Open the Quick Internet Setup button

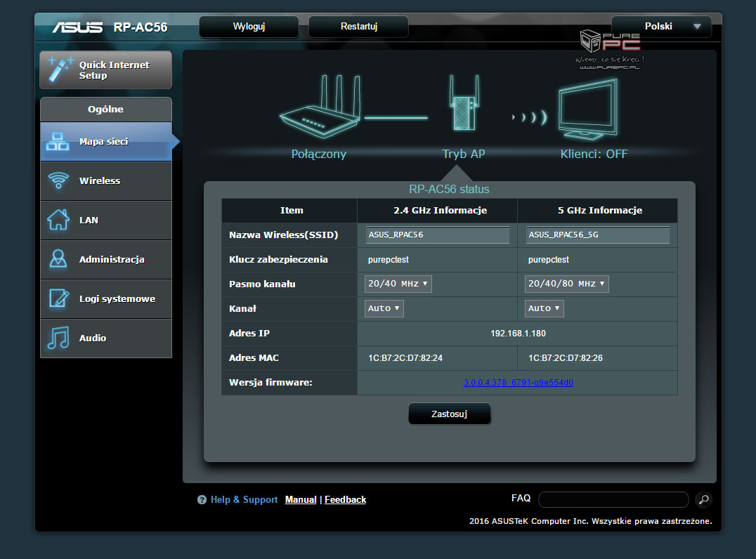tap(105, 70)
